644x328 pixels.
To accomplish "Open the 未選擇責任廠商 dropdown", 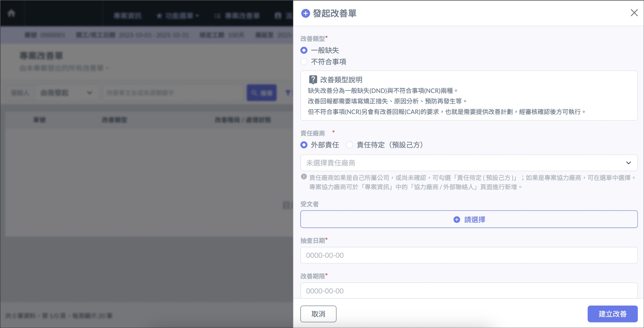I will [469, 163].
